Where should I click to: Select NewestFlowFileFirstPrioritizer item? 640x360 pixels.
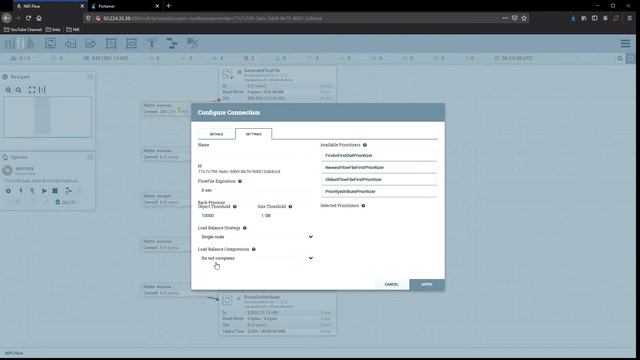[x=379, y=167]
